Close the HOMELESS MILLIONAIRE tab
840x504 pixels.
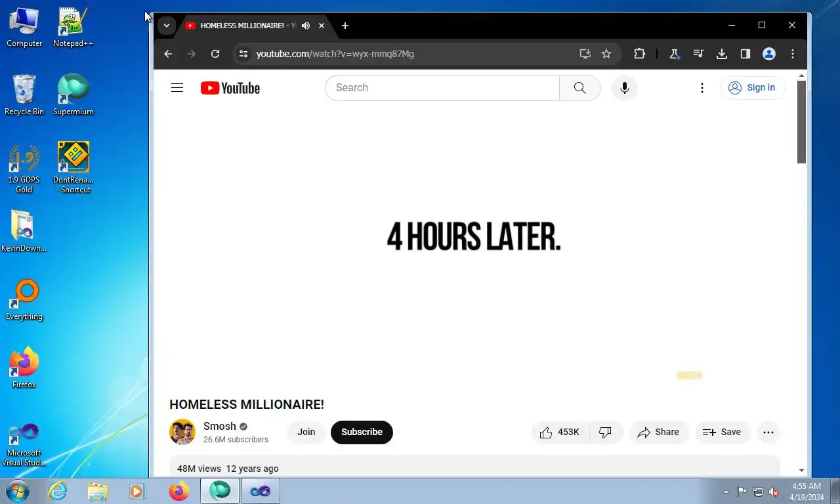[322, 26]
